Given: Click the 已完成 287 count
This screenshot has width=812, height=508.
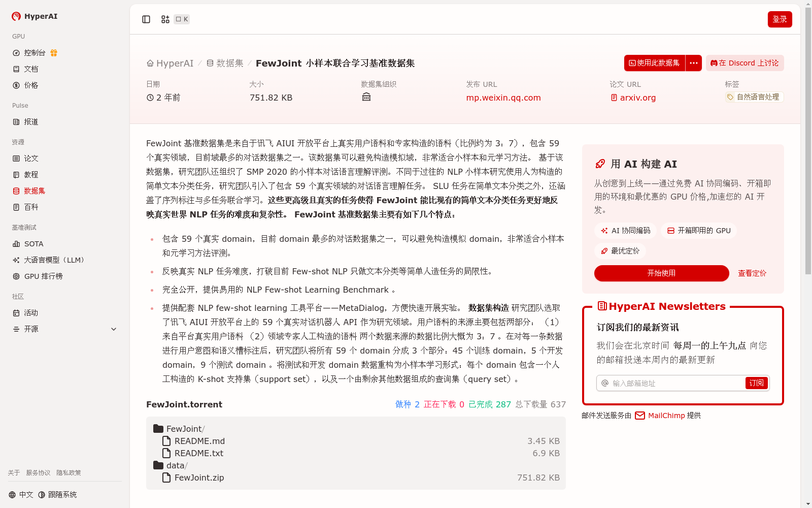Looking at the screenshot, I should click(490, 404).
